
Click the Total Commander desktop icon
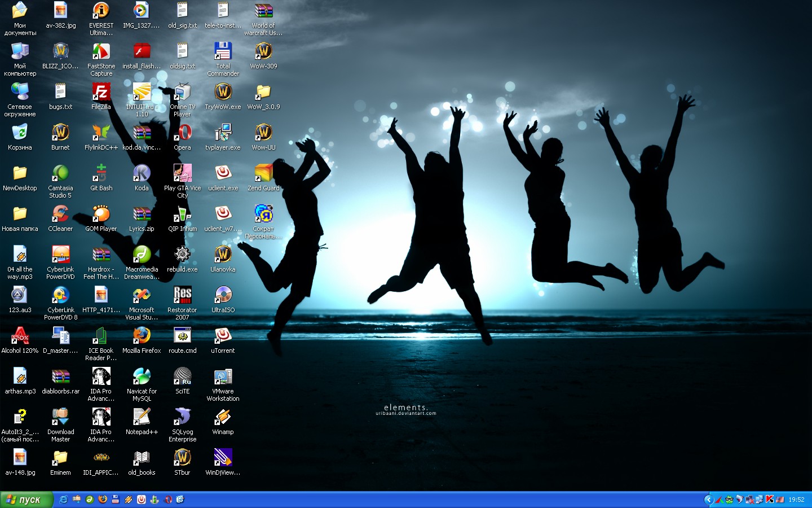click(x=223, y=52)
